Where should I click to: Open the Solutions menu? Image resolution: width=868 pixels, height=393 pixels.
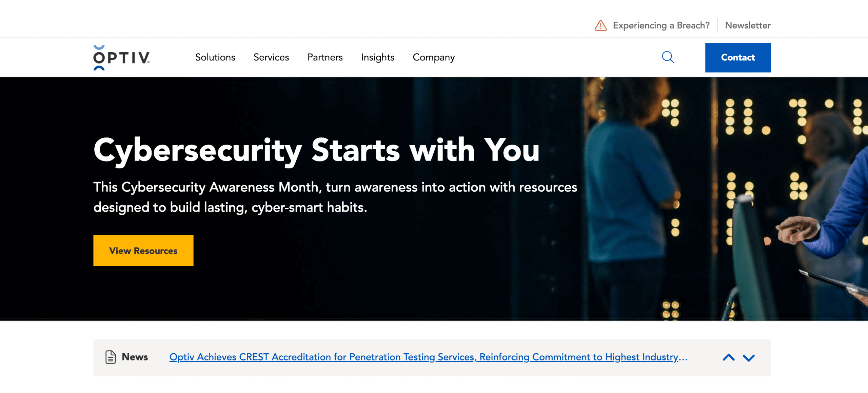coord(215,57)
